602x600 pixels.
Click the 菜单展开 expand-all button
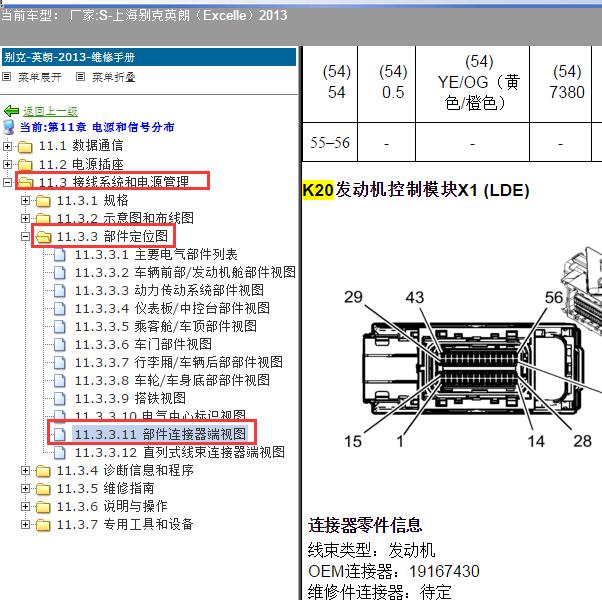click(40, 77)
